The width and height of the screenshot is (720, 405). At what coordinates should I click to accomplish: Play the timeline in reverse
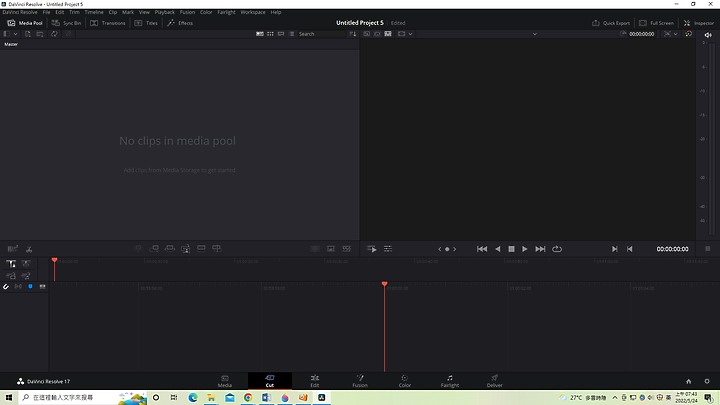498,249
